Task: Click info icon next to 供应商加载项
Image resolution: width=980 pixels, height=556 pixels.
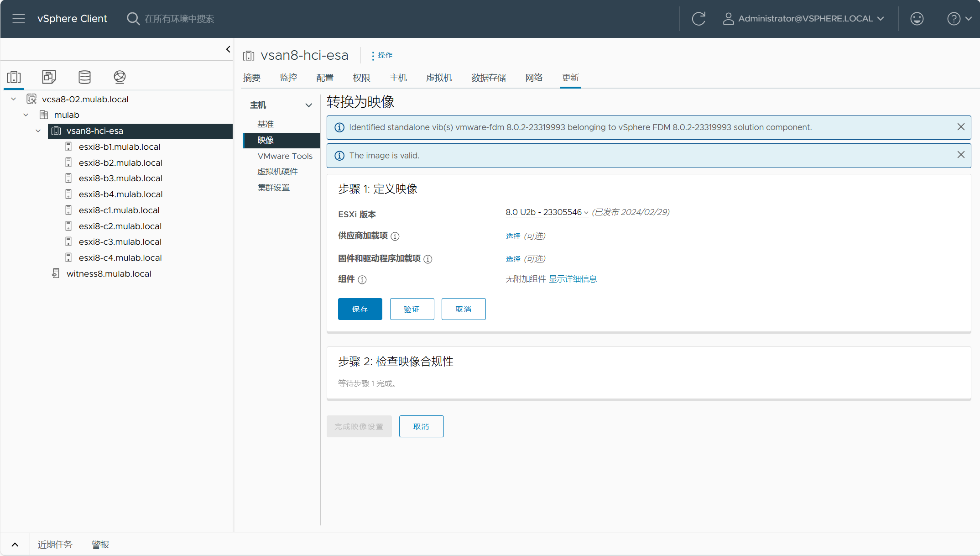Action: [x=395, y=236]
